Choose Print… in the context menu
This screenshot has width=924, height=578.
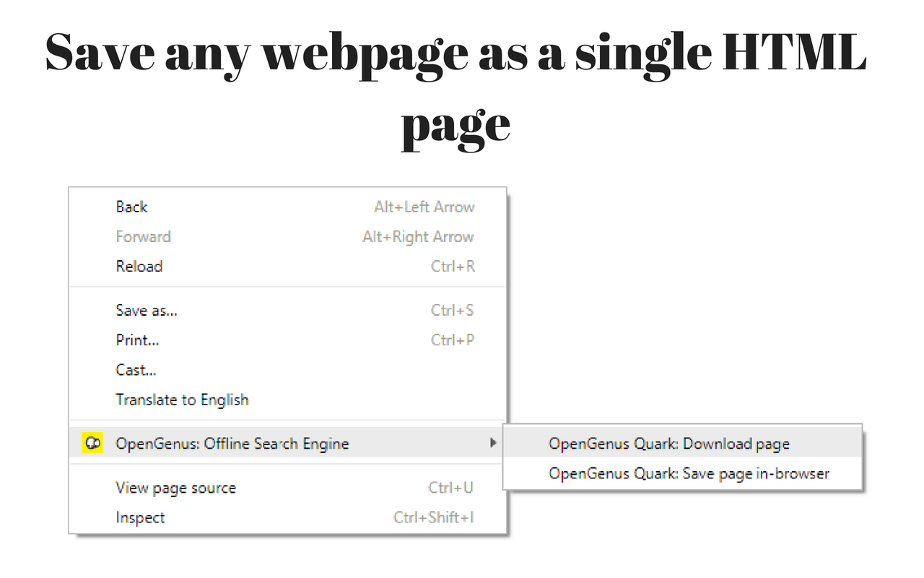(x=287, y=340)
